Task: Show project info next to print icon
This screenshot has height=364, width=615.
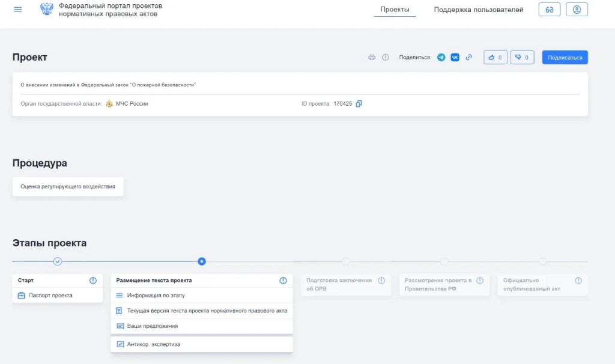Action: pyautogui.click(x=386, y=57)
